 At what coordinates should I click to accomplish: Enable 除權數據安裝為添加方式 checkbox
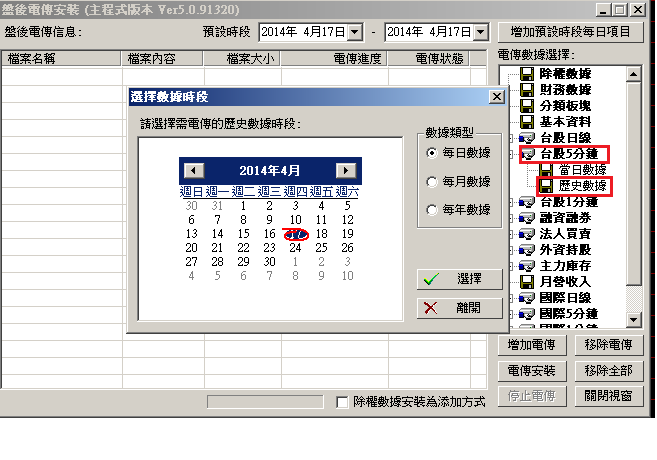click(342, 402)
